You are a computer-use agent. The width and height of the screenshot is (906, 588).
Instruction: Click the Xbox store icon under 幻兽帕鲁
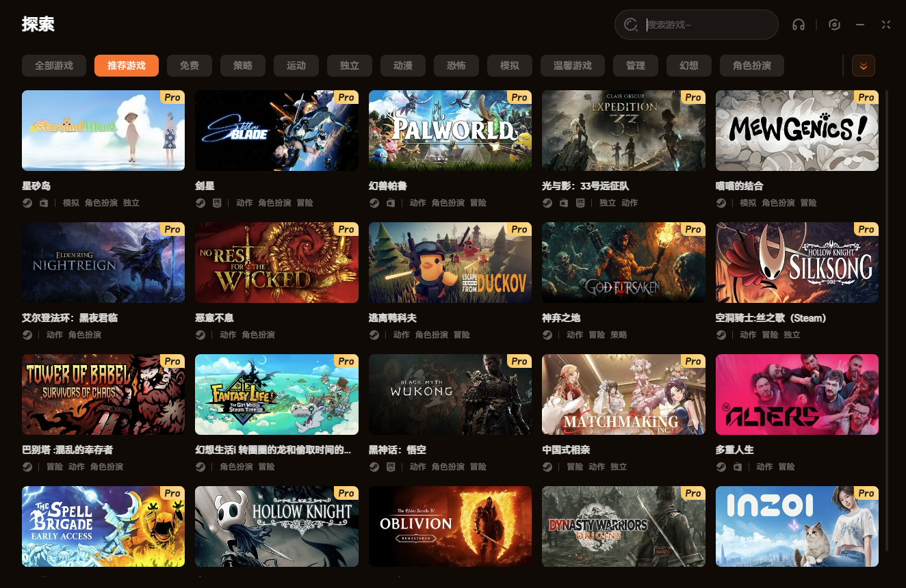point(391,203)
